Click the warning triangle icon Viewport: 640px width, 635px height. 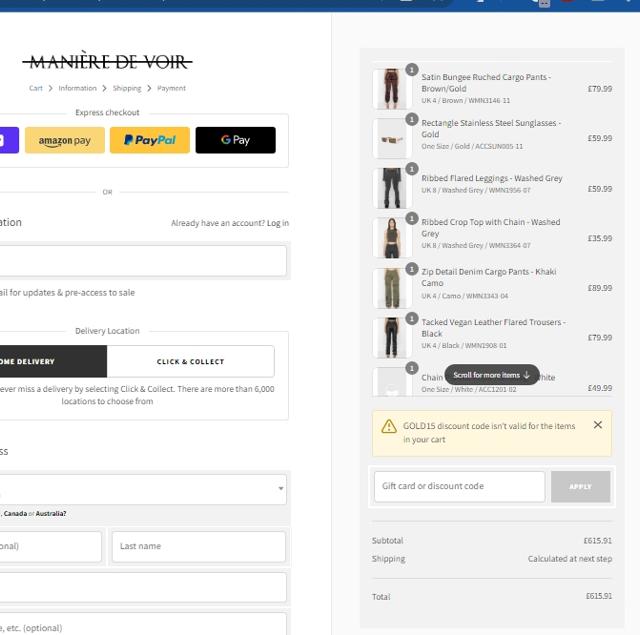[389, 426]
